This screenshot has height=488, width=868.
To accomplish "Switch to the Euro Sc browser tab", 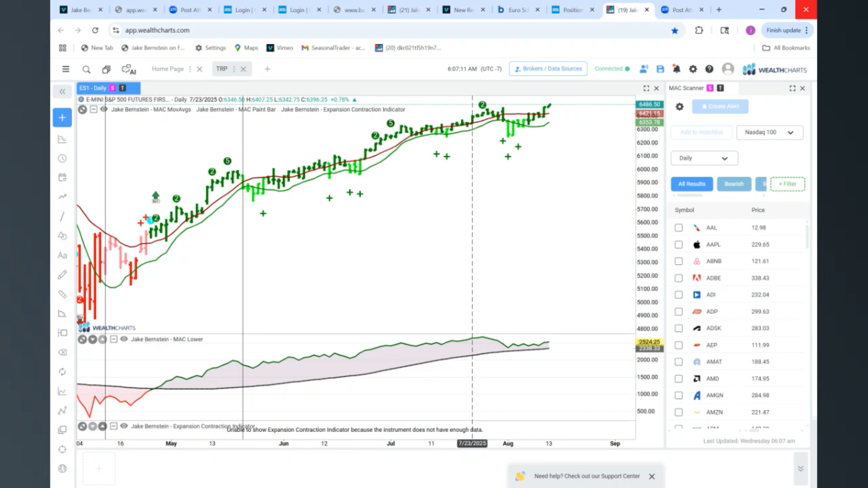I will pyautogui.click(x=519, y=9).
